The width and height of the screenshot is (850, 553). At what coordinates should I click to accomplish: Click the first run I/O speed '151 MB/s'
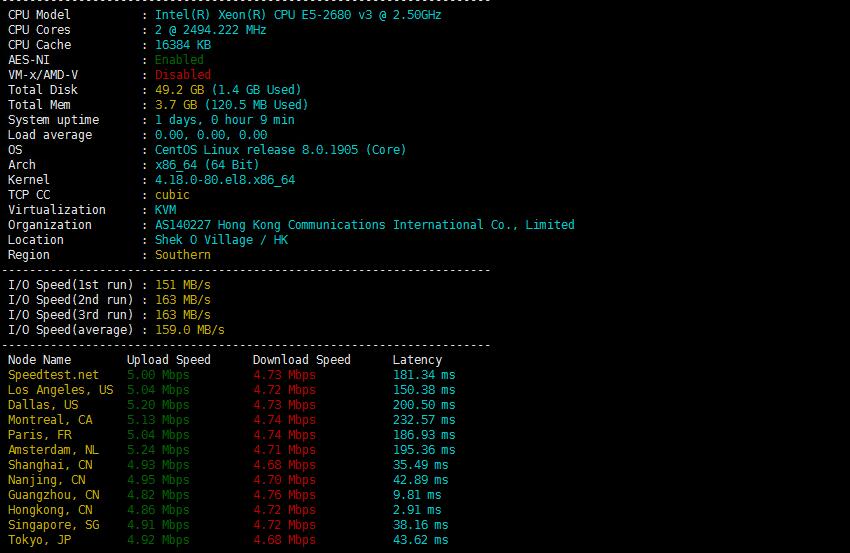point(183,285)
